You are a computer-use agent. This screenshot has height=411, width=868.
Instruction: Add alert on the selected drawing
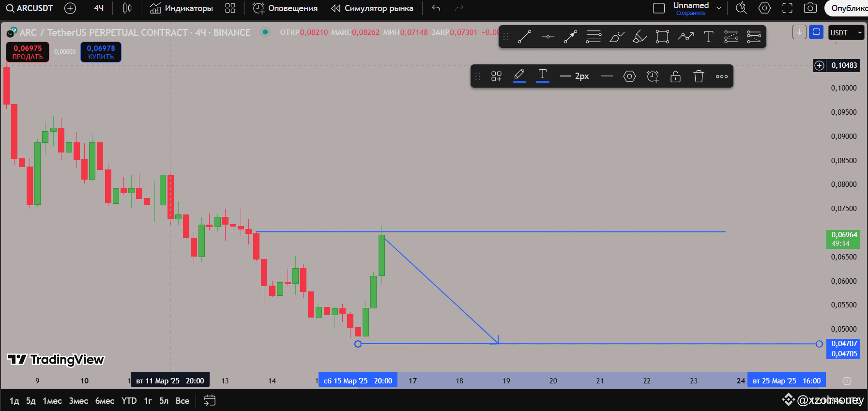tap(653, 76)
